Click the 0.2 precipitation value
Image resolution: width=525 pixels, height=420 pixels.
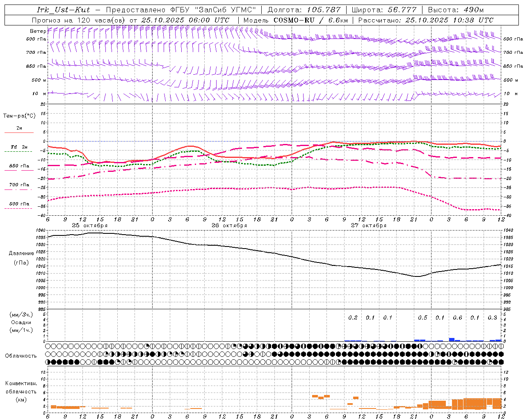pos(353,317)
